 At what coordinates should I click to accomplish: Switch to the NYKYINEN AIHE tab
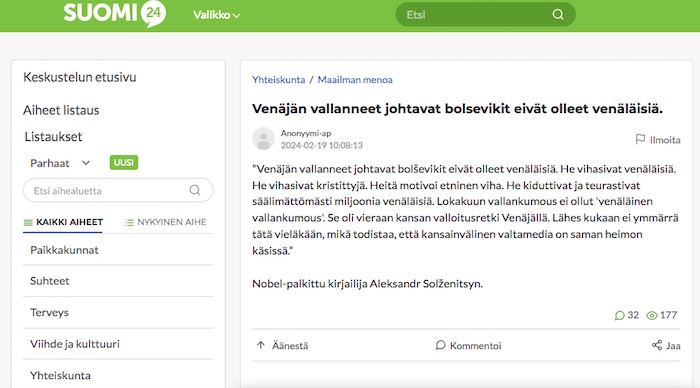166,222
